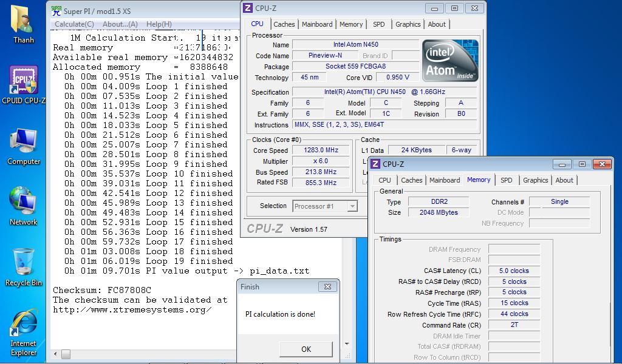Click the Super PI horizontal scrollbar left arrow
Viewport: 622px width, 364px height.
tap(55, 354)
